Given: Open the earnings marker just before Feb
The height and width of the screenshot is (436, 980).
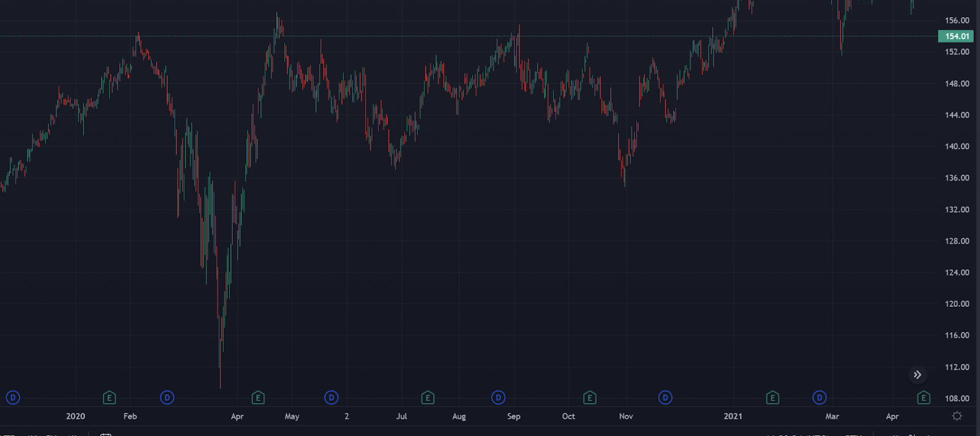Looking at the screenshot, I should click(109, 398).
